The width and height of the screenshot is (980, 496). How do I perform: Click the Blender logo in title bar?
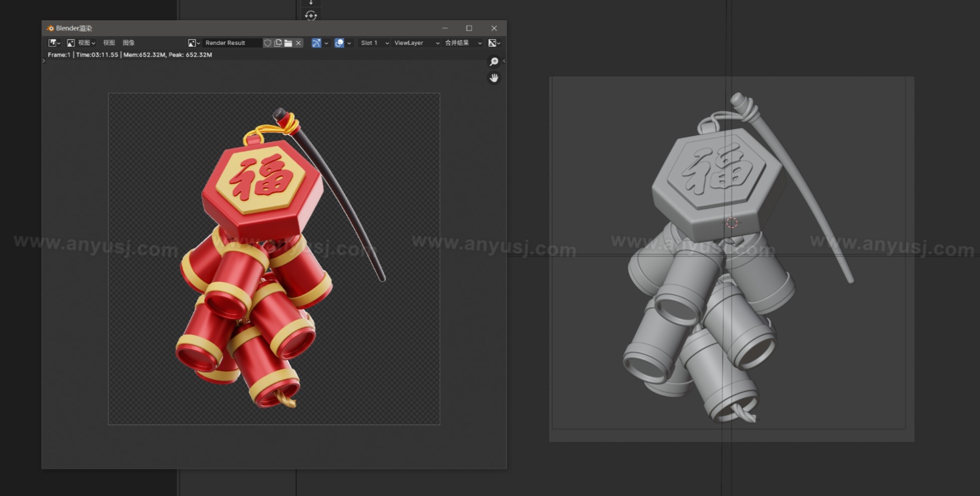(50, 28)
